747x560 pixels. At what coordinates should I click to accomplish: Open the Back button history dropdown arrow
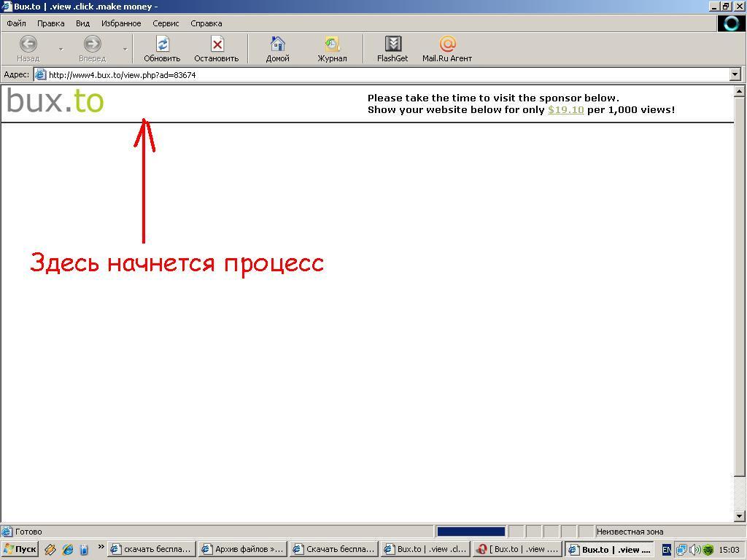coord(61,49)
